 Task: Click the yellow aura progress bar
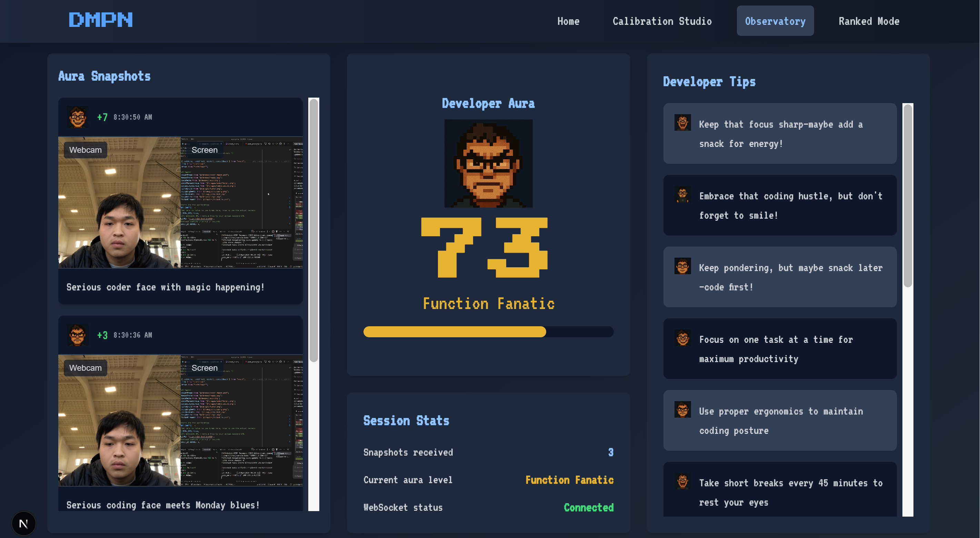[x=454, y=332]
